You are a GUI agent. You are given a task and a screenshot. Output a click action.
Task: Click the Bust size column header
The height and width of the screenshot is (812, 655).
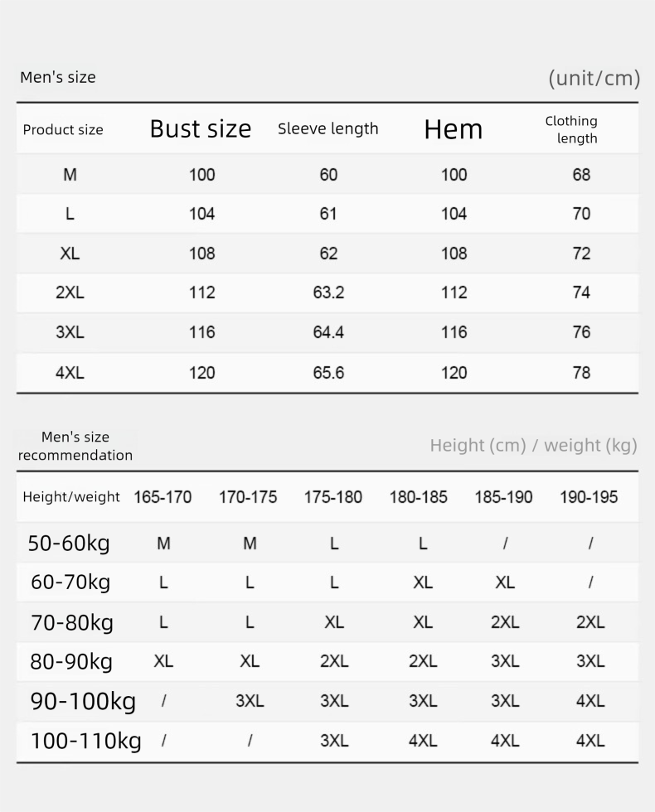[201, 129]
